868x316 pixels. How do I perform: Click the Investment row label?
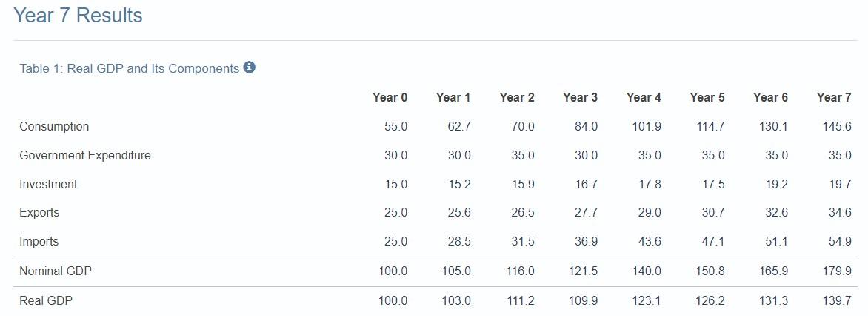pos(48,184)
